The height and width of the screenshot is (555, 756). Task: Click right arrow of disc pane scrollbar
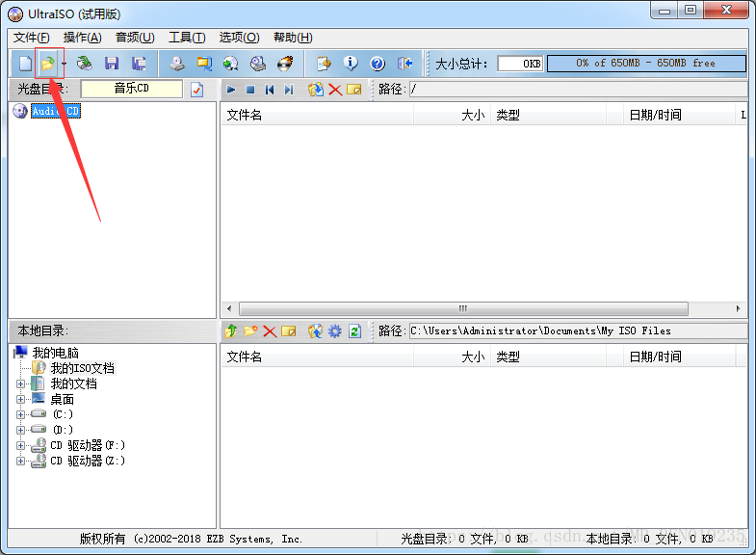[738, 308]
